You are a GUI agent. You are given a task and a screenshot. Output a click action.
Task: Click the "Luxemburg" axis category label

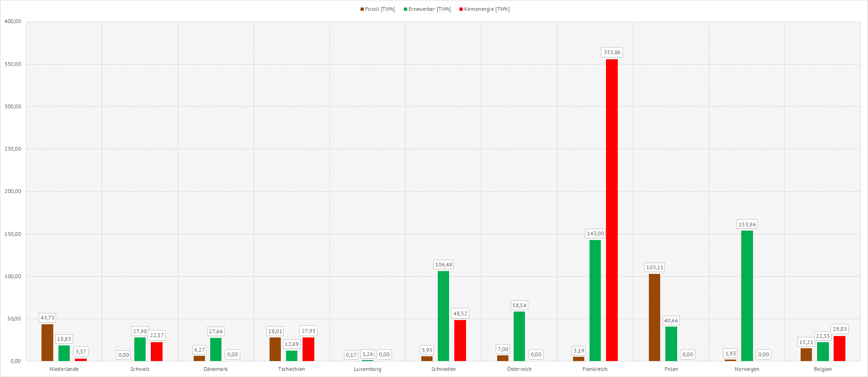[x=368, y=369]
